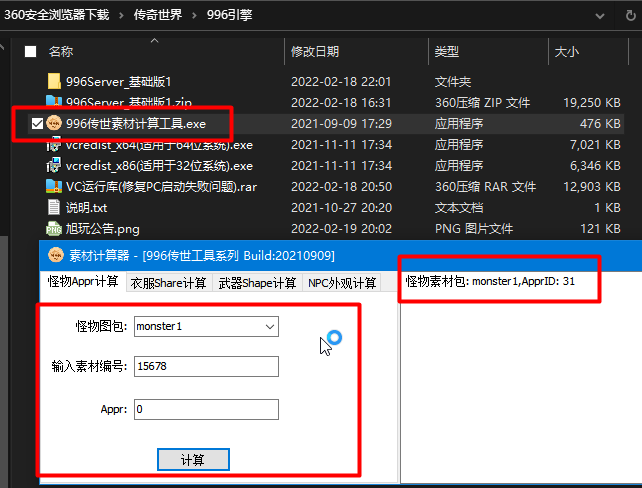Click the 文件夹 type cell

[x=452, y=81]
